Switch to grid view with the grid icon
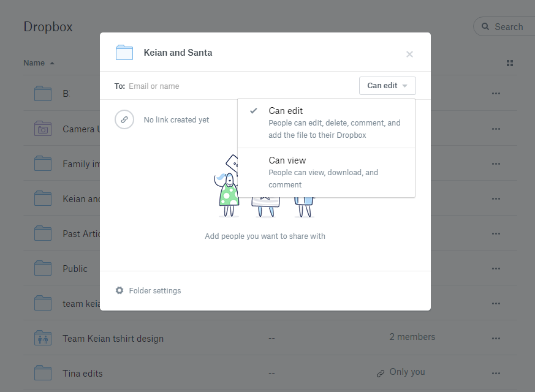The width and height of the screenshot is (535, 392). [509, 62]
